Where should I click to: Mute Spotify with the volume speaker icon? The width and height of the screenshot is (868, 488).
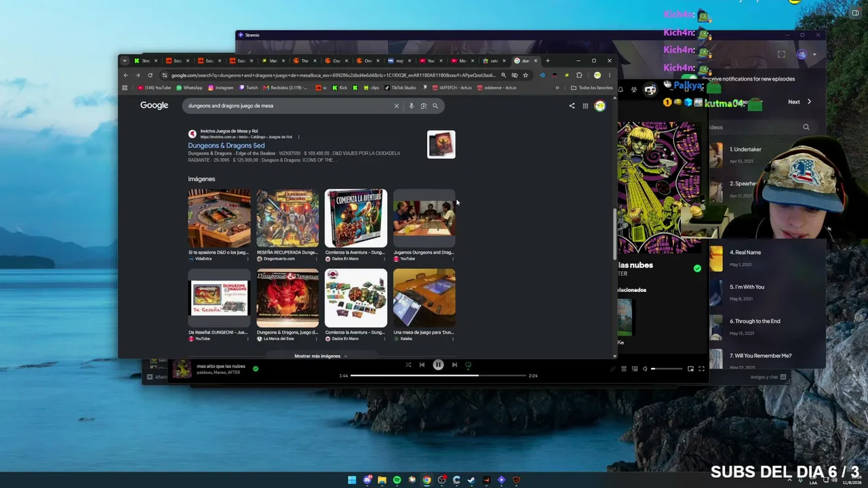(645, 369)
